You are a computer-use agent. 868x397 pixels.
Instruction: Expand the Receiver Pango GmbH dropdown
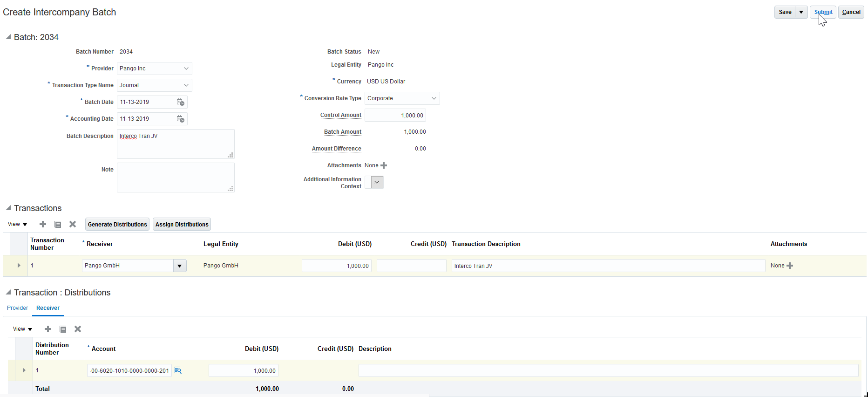(x=180, y=266)
